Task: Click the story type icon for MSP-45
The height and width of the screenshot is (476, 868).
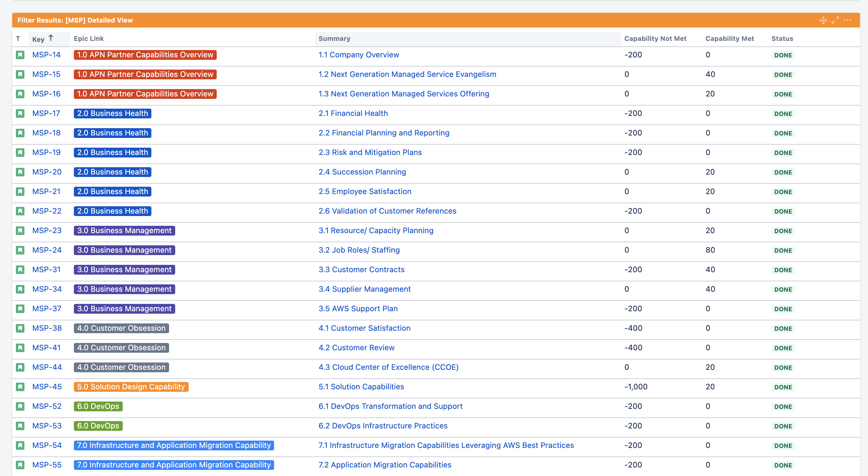Action: pos(20,387)
